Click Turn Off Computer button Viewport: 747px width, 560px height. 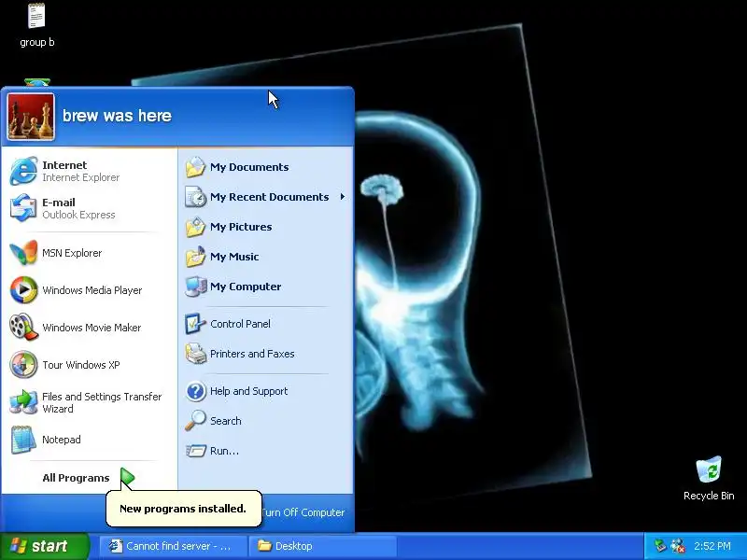point(303,512)
